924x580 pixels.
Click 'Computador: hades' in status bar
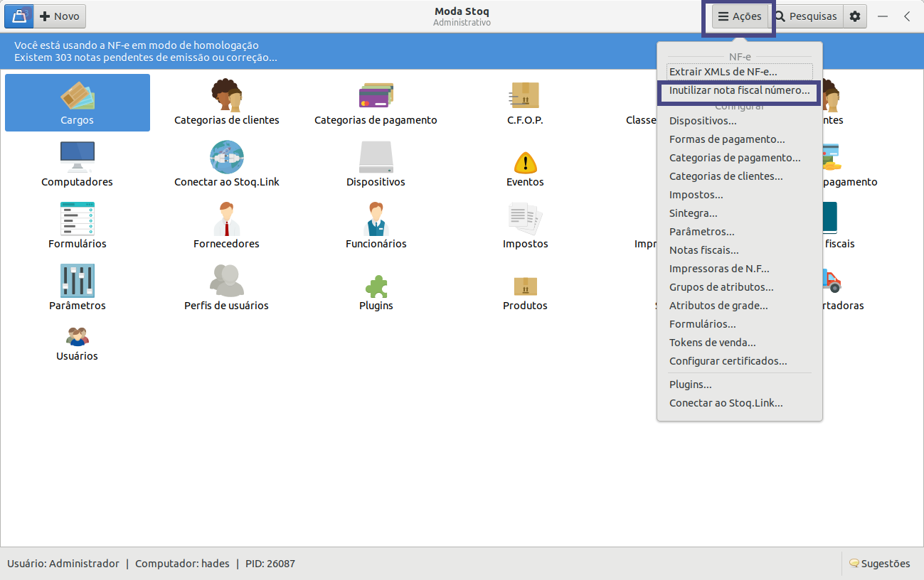tap(182, 564)
